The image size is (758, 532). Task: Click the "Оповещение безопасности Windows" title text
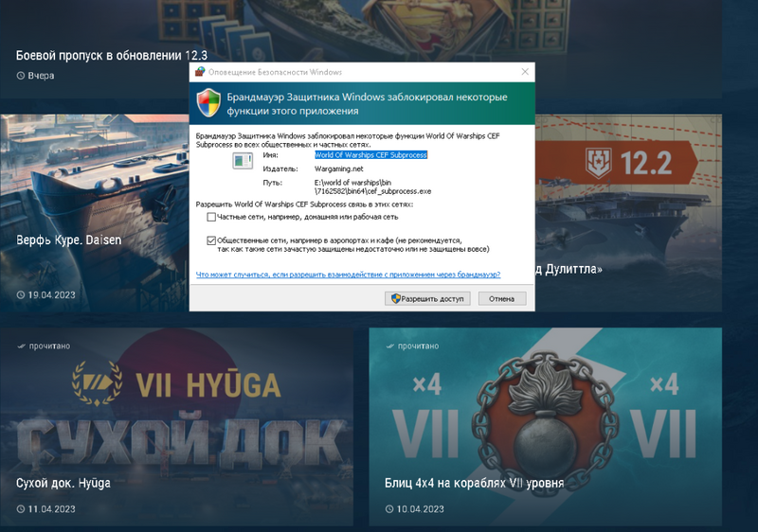(275, 72)
